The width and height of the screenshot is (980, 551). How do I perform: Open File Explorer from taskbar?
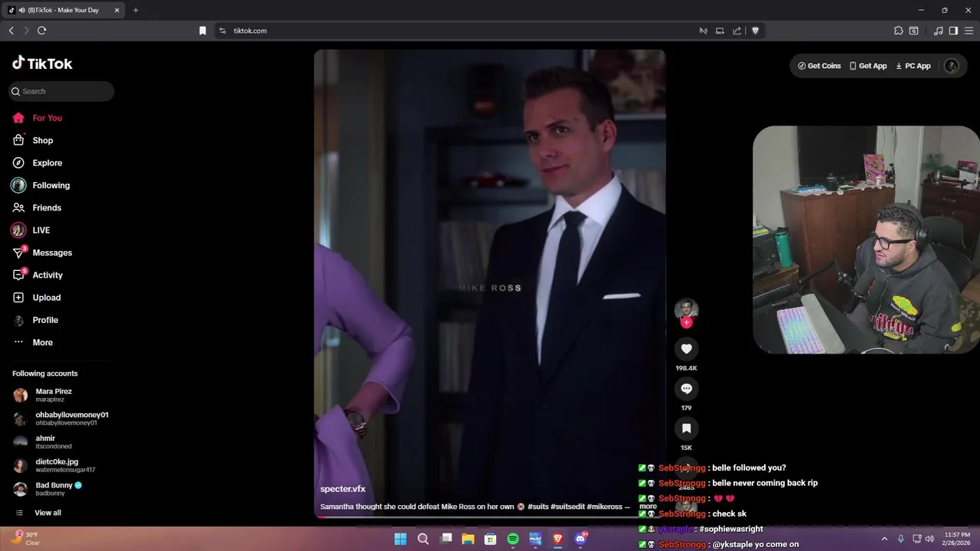click(468, 539)
